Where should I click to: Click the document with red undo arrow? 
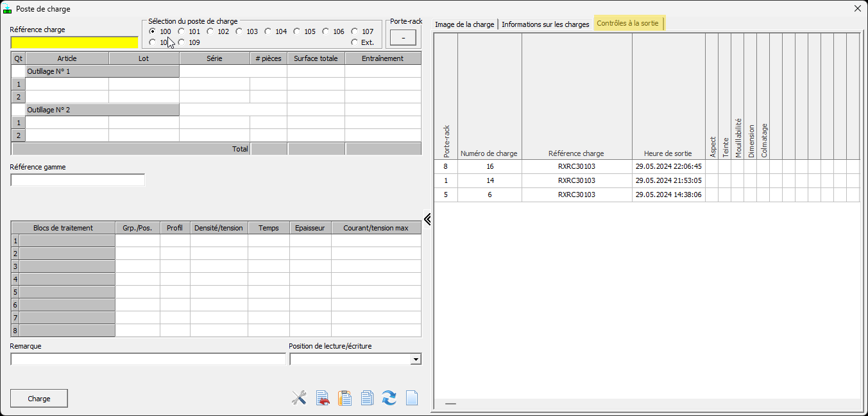pyautogui.click(x=323, y=398)
